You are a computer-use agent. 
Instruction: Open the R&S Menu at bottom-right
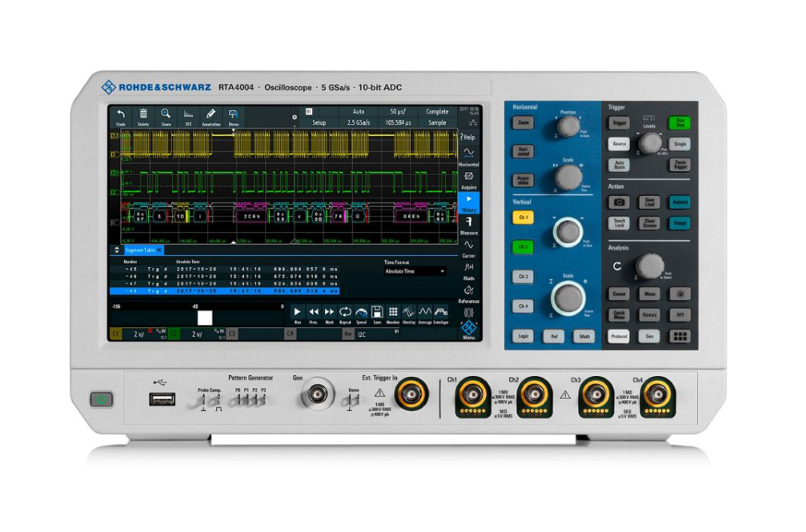(x=468, y=329)
